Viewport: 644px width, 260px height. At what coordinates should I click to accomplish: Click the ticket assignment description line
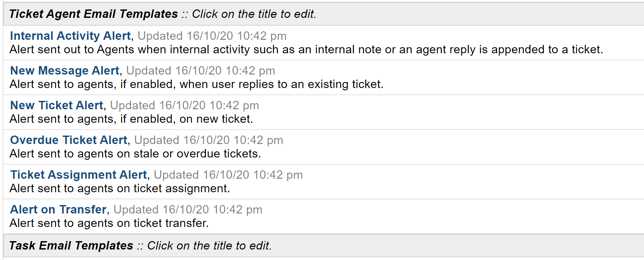[x=120, y=188]
